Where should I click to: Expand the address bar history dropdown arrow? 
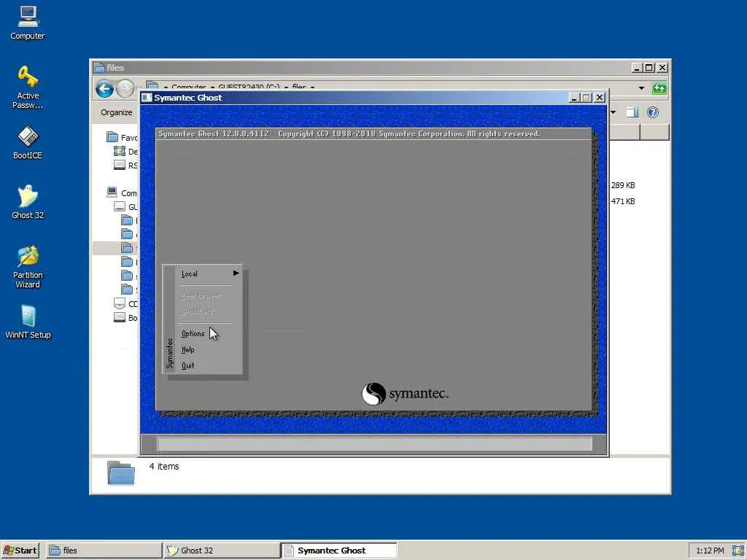pyautogui.click(x=641, y=88)
